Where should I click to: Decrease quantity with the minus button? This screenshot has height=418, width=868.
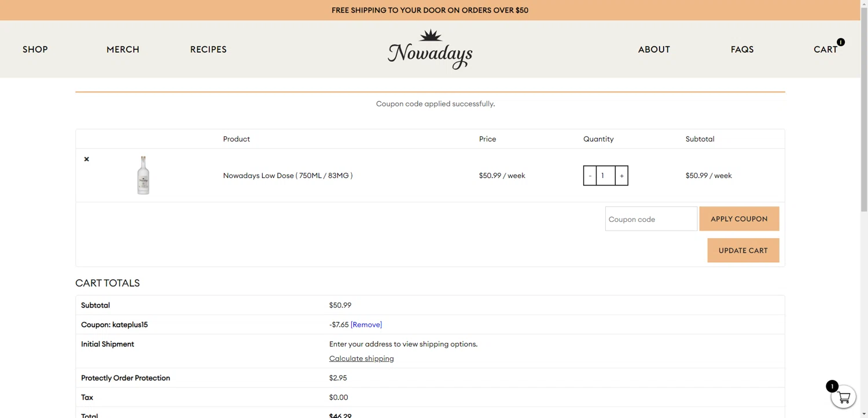tap(590, 176)
